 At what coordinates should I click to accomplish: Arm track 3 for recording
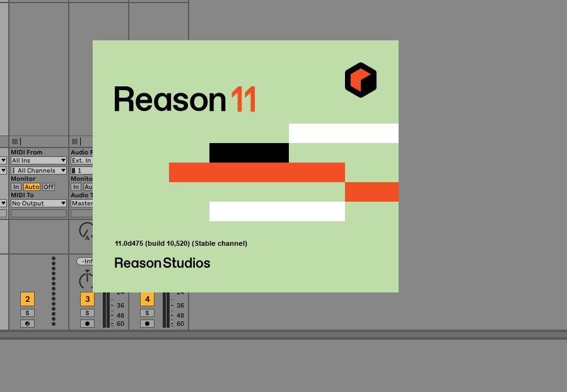pos(87,323)
